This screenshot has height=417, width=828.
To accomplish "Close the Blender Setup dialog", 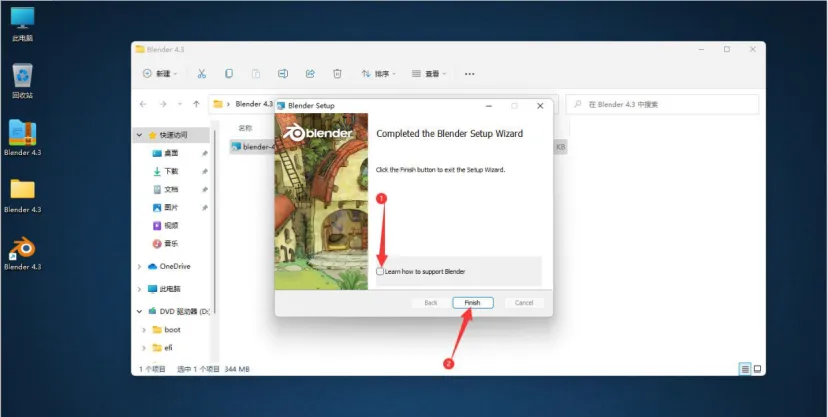I will (x=540, y=106).
